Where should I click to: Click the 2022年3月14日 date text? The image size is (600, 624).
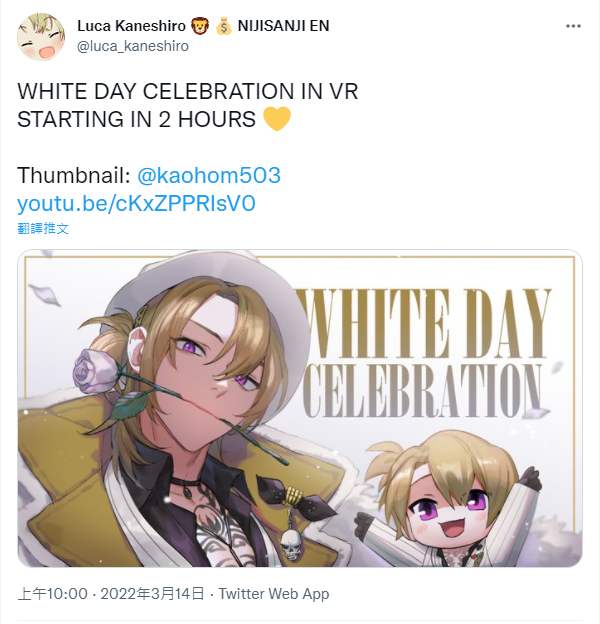(x=152, y=594)
